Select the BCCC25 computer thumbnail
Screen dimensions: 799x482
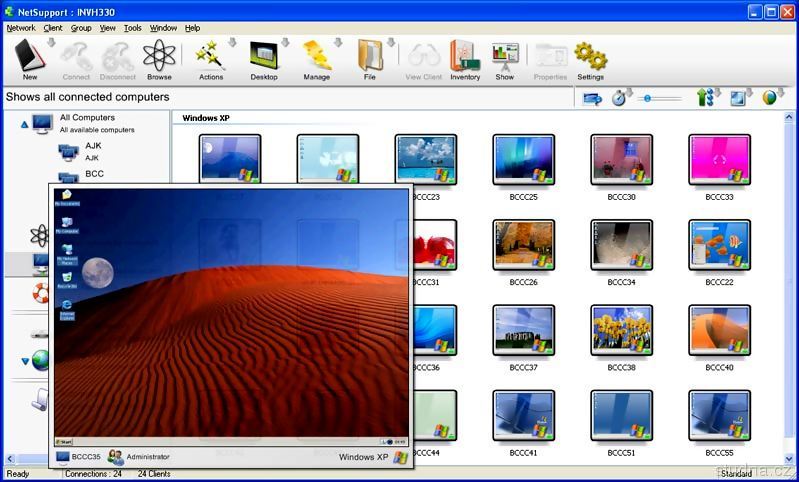point(523,159)
